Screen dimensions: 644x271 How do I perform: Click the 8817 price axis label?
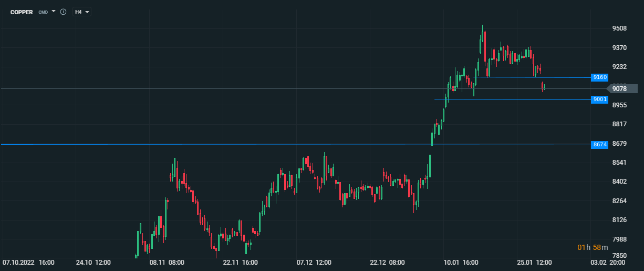pyautogui.click(x=620, y=124)
